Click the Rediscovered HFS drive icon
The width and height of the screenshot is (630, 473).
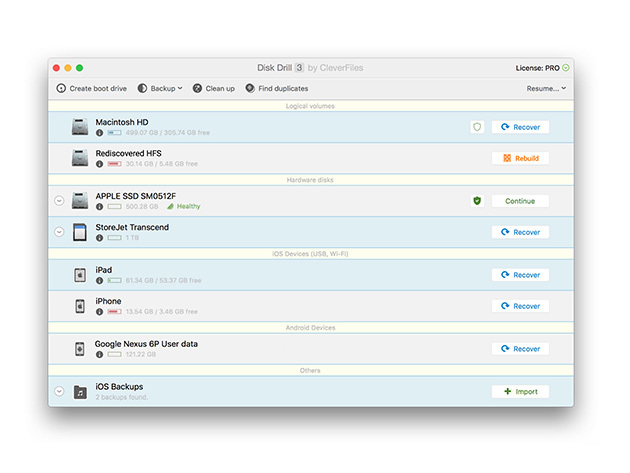pyautogui.click(x=80, y=158)
